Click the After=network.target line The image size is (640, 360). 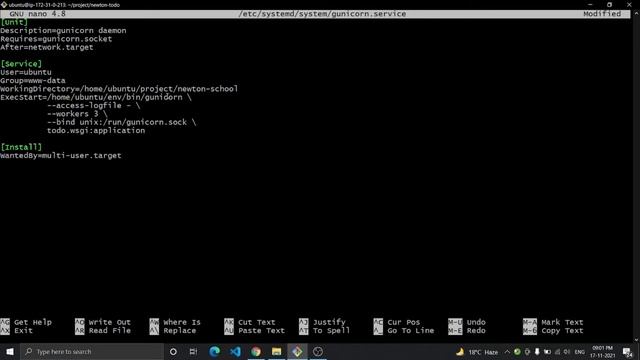[47, 47]
